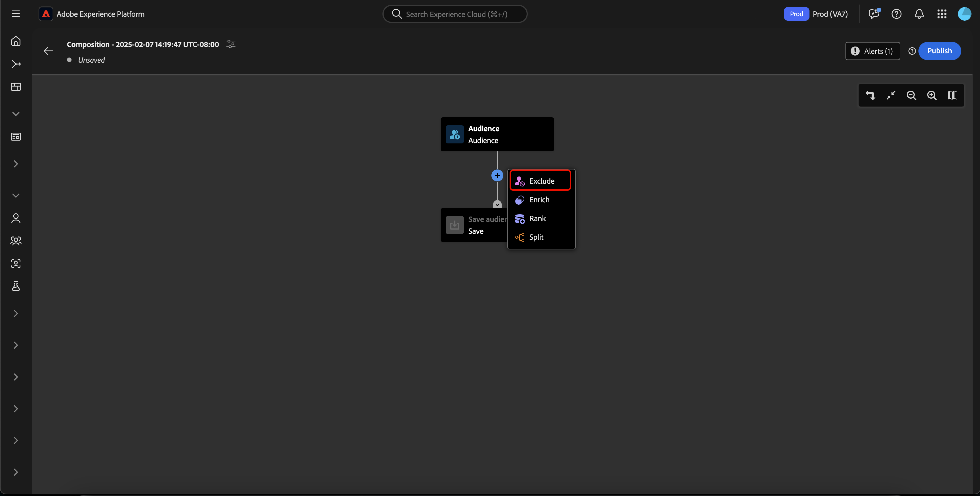The height and width of the screenshot is (496, 980).
Task: Go to Home in left sidebar
Action: click(16, 41)
